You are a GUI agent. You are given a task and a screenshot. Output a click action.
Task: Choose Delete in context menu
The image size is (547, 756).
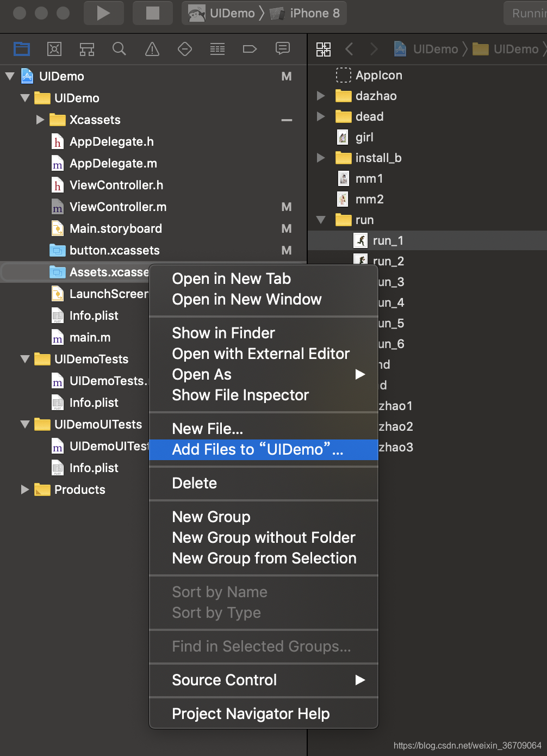pyautogui.click(x=264, y=483)
